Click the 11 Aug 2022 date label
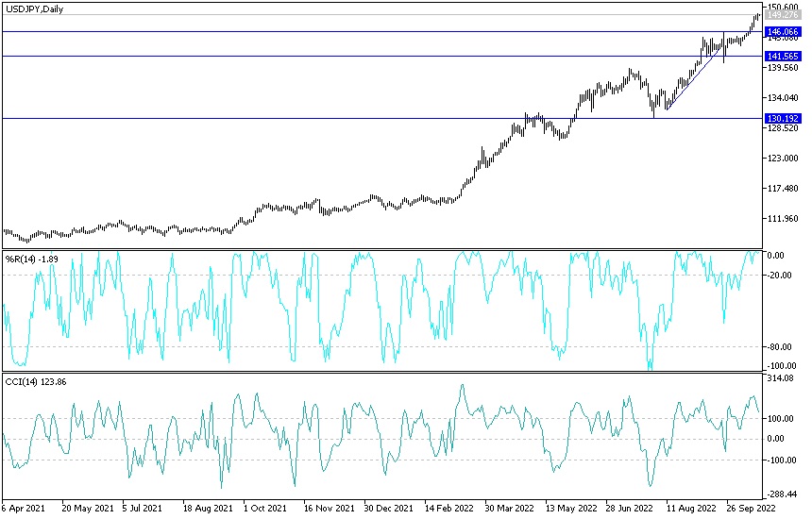812x519 pixels. (692, 508)
